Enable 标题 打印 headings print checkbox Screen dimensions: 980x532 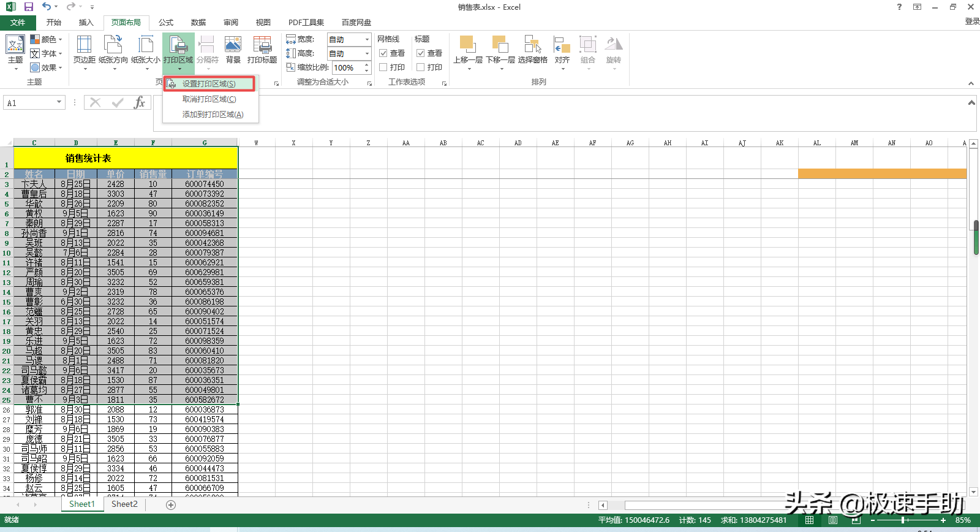click(x=421, y=67)
